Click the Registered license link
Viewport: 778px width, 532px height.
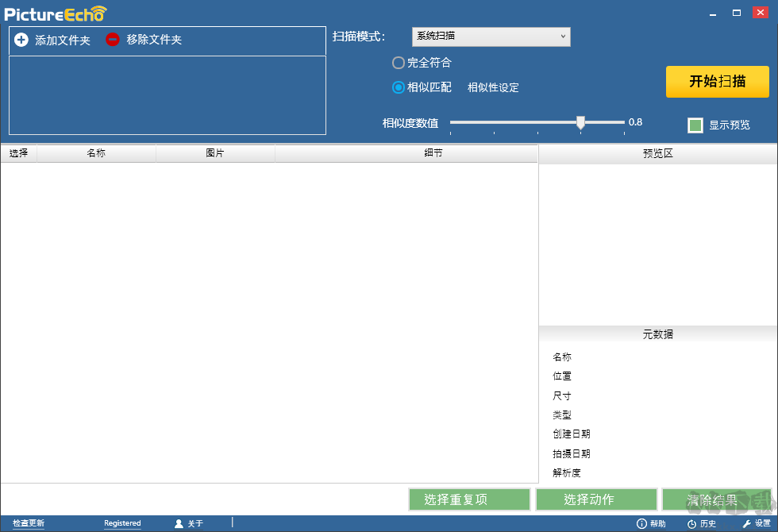(x=121, y=523)
